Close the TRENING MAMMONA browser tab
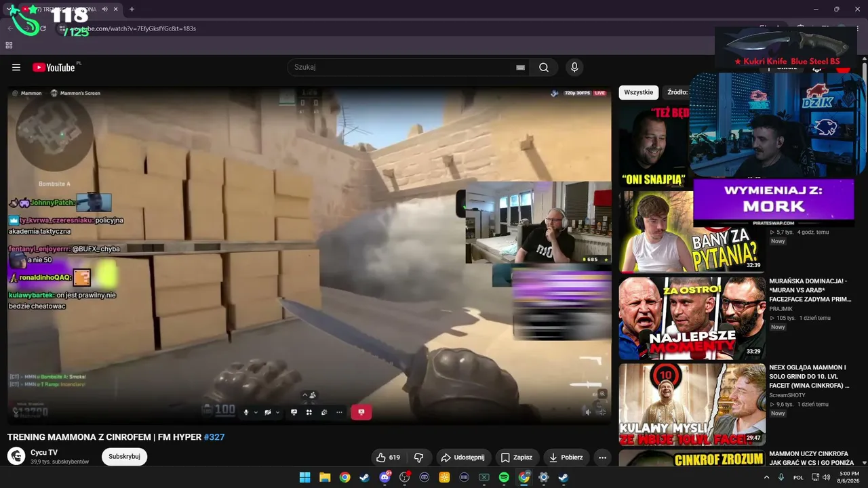 point(115,9)
